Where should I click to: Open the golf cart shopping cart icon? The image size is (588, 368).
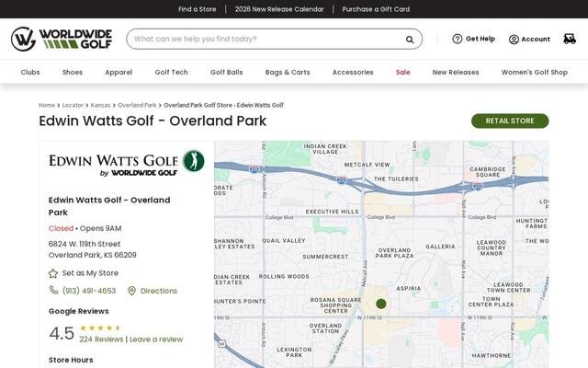(x=570, y=39)
